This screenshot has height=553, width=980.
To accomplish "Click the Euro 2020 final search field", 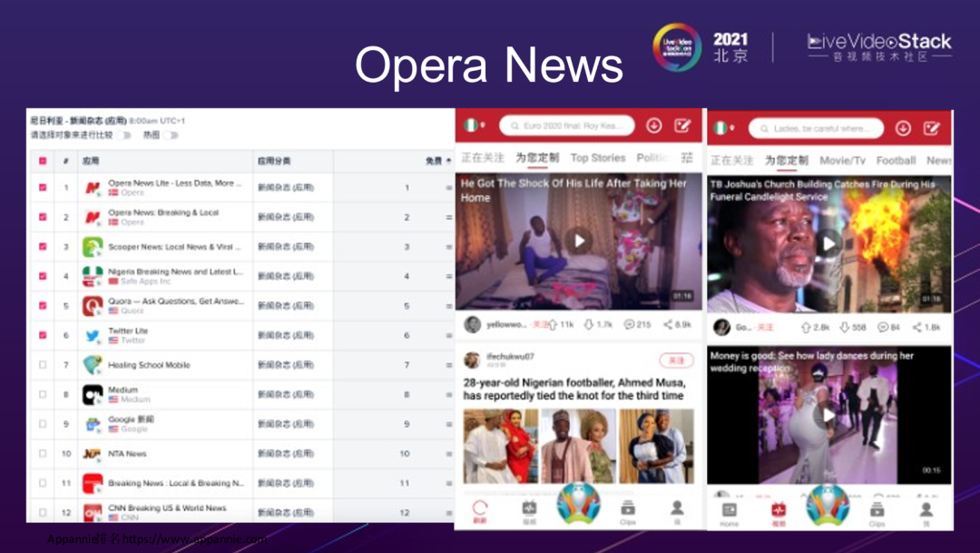I will [x=567, y=125].
